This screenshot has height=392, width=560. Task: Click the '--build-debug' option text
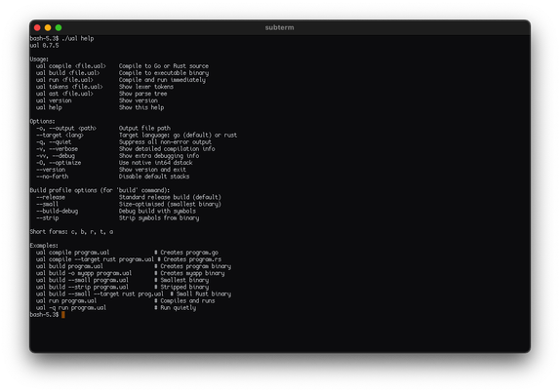coord(58,211)
